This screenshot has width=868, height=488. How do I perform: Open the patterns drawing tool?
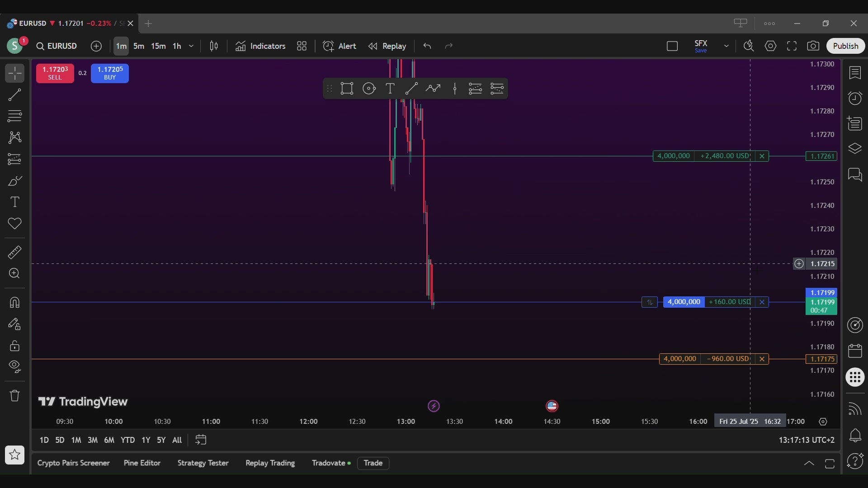[x=14, y=137]
